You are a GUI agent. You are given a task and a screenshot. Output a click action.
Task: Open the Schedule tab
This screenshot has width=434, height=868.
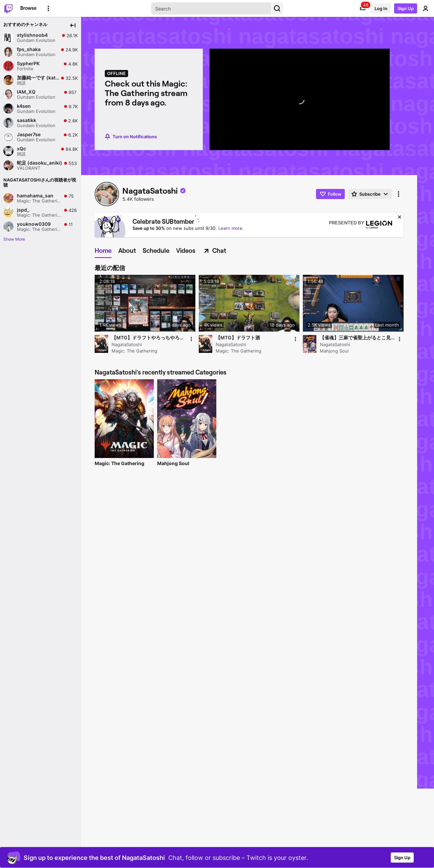click(x=156, y=251)
